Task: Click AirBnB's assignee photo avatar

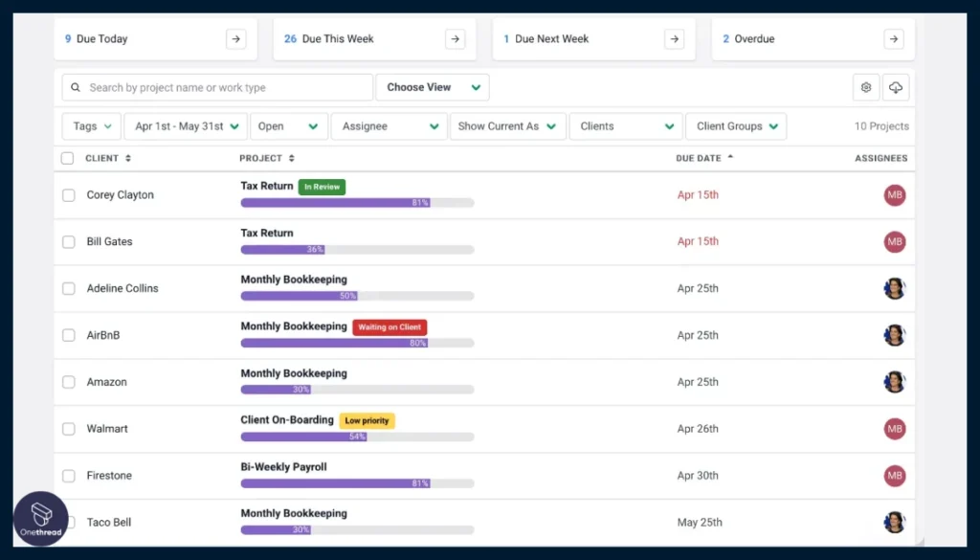Action: (x=895, y=335)
